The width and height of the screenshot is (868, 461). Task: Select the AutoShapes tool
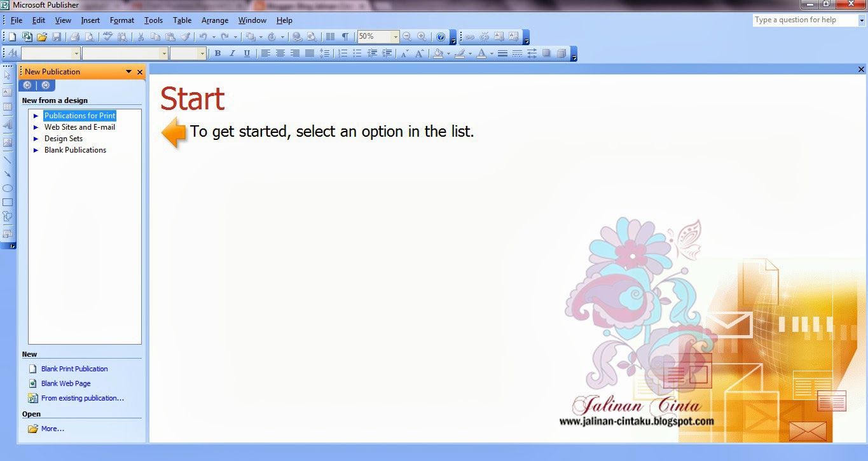[x=8, y=217]
